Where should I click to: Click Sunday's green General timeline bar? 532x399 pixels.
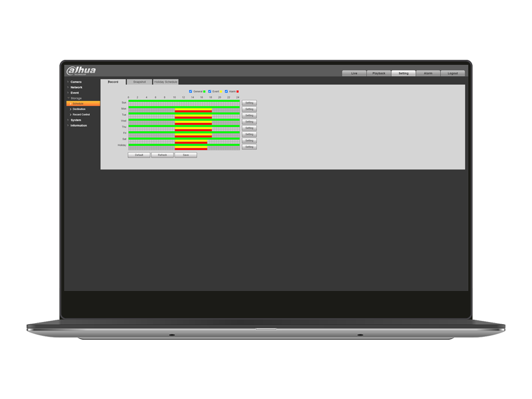pyautogui.click(x=184, y=101)
